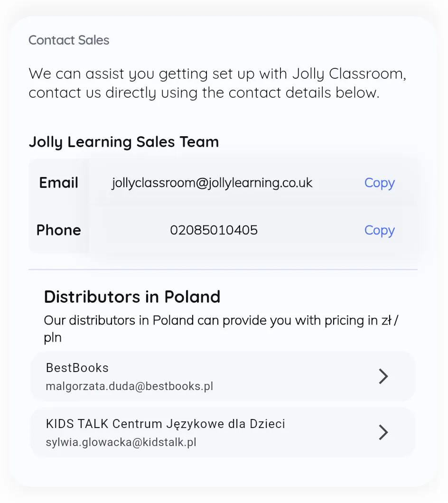This screenshot has width=448, height=503.
Task: Click sylwia.glowacka@kidstalk.pl email address
Action: 121,442
